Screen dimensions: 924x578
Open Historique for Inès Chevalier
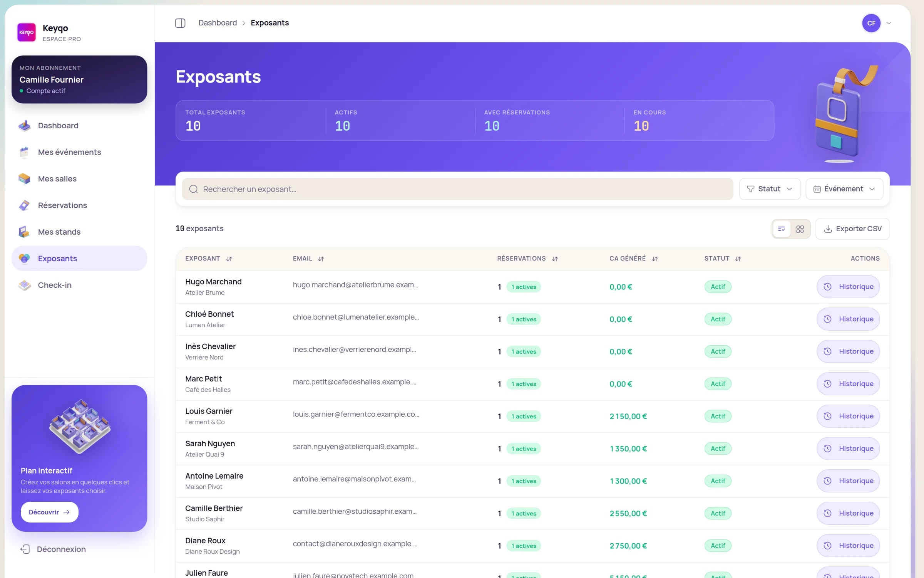848,351
